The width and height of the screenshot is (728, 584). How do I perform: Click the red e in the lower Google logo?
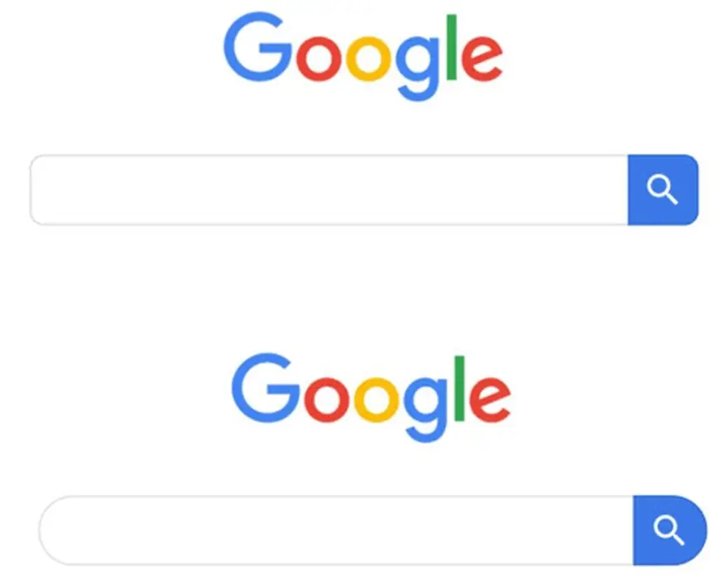coord(491,400)
